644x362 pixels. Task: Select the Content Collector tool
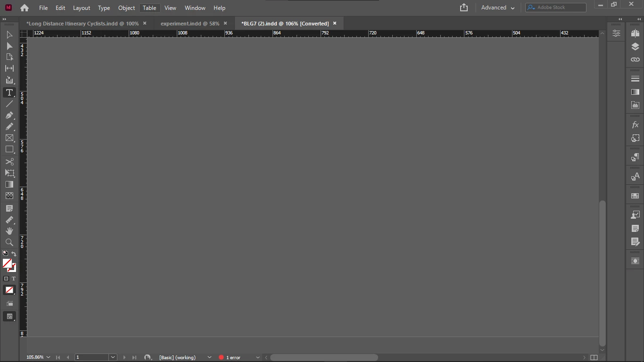pos(9,80)
